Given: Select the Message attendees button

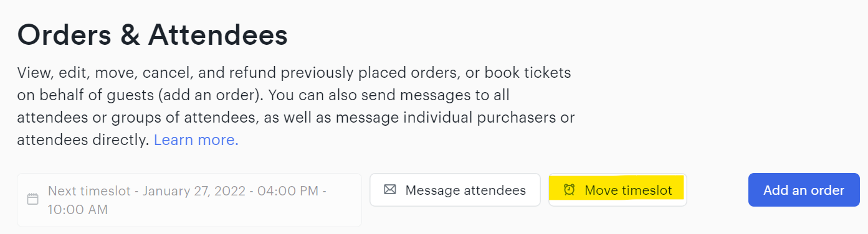Looking at the screenshot, I should (x=455, y=190).
